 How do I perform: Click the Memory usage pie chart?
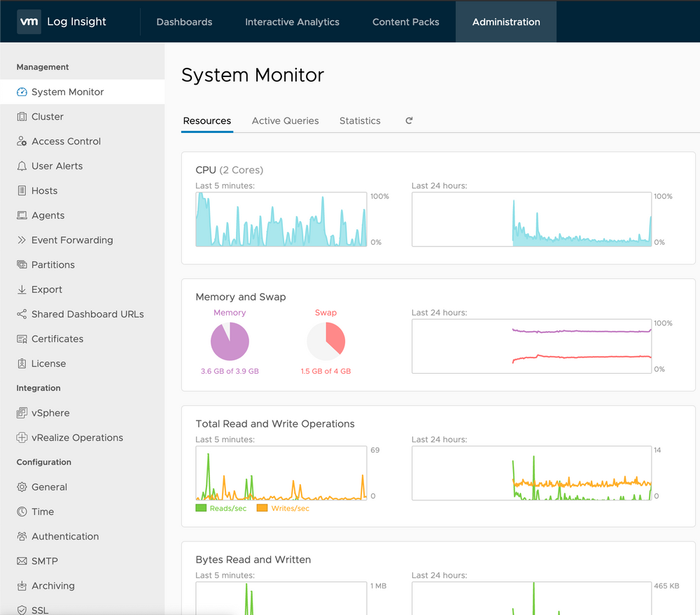tap(230, 342)
